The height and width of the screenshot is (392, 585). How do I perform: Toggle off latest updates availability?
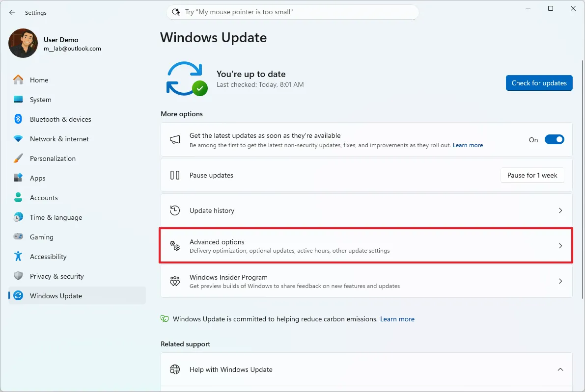pyautogui.click(x=554, y=139)
